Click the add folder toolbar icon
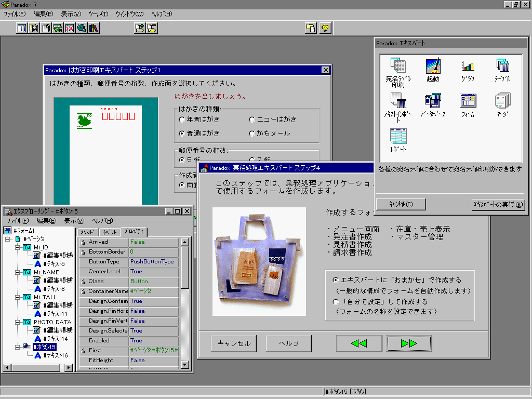The width and height of the screenshot is (532, 399). (139, 28)
